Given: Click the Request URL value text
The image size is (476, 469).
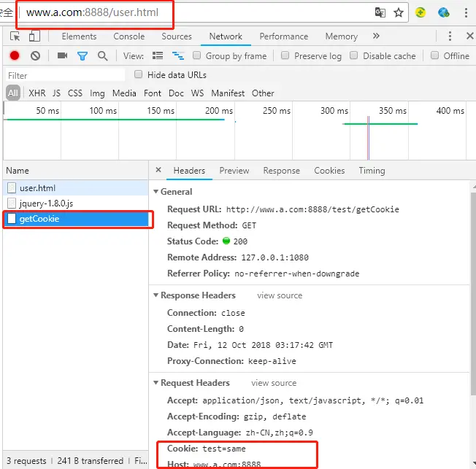Looking at the screenshot, I should pos(312,209).
